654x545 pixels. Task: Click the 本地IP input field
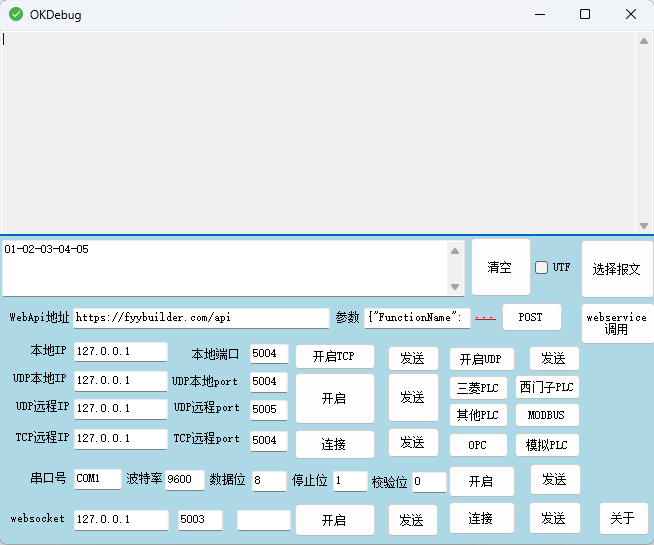121,352
